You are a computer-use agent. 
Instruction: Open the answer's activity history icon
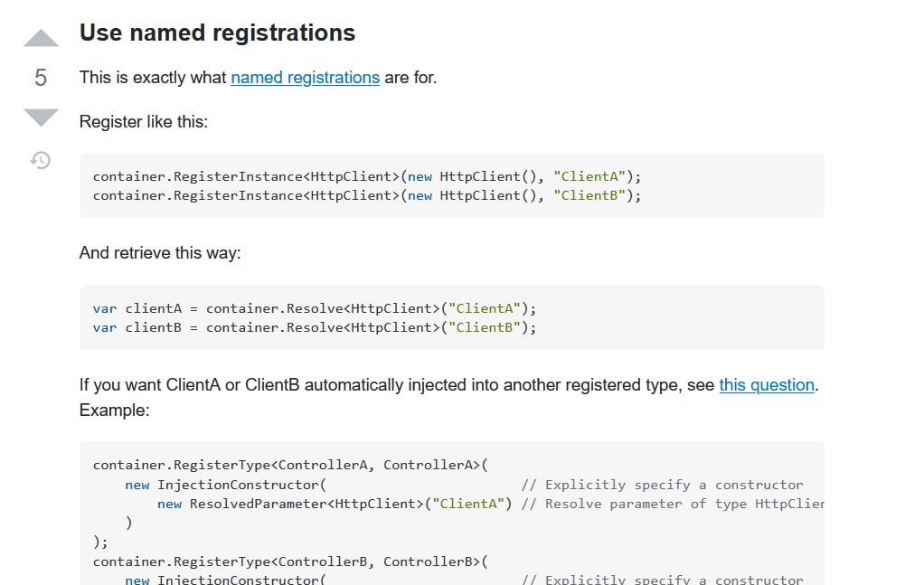pos(41,160)
